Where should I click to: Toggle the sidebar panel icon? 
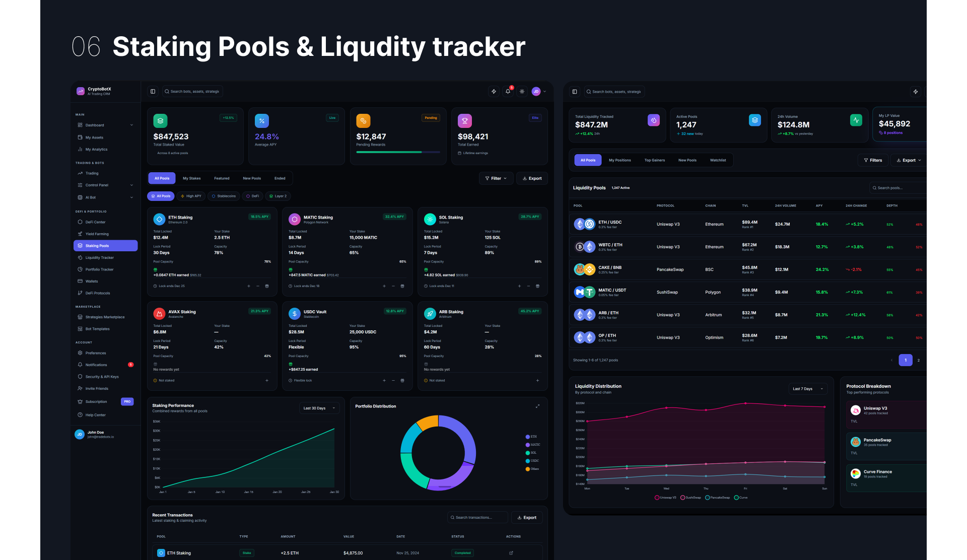tap(153, 92)
